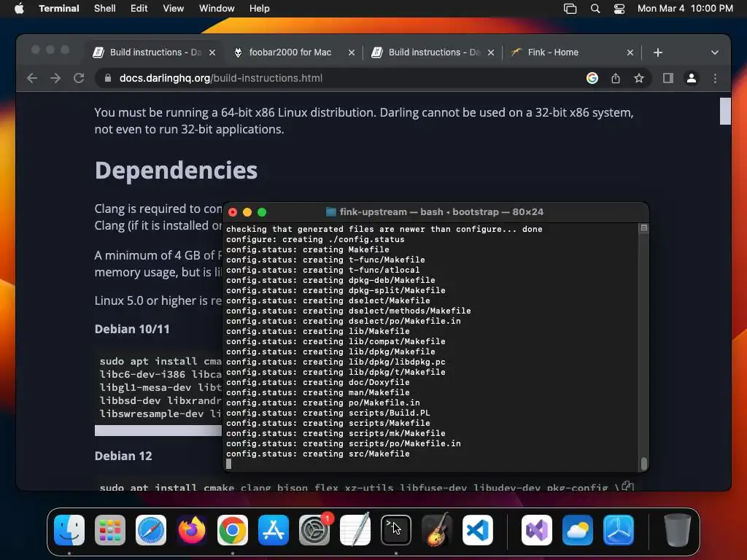Open Control Center in menu bar
The image size is (747, 560).
[619, 8]
